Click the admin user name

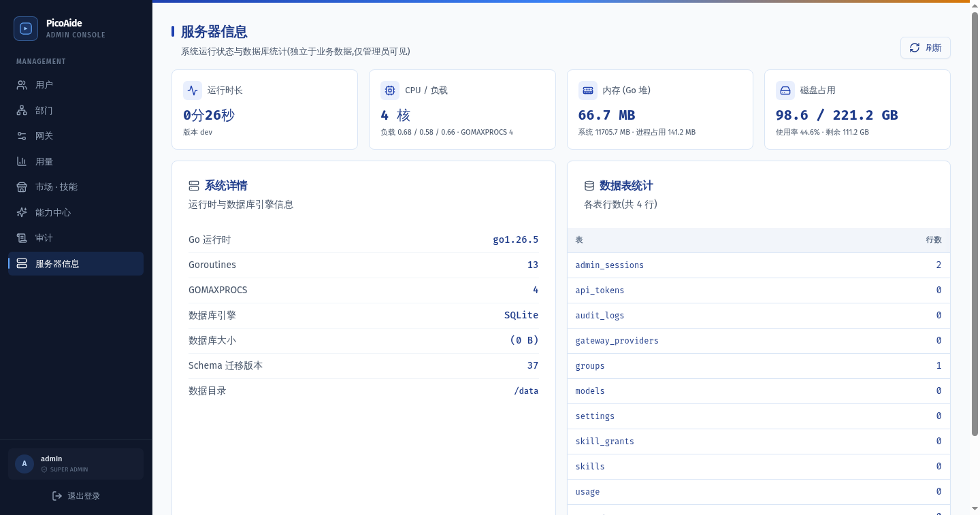click(x=51, y=459)
